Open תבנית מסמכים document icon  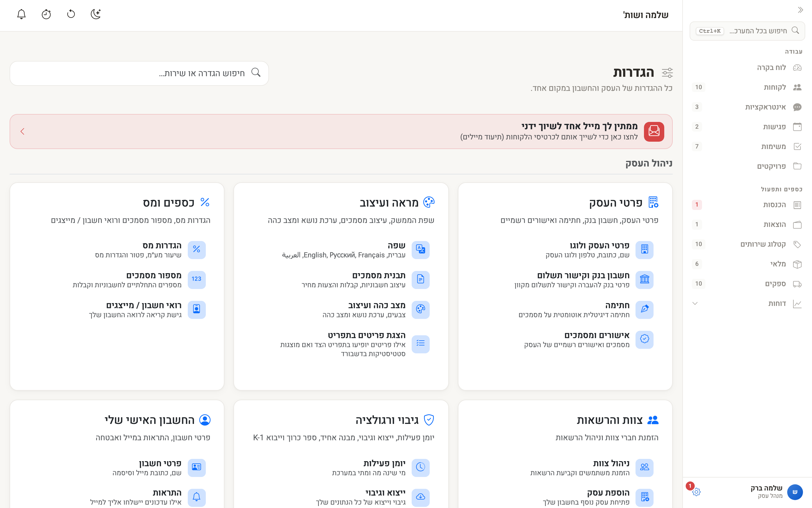(x=420, y=279)
